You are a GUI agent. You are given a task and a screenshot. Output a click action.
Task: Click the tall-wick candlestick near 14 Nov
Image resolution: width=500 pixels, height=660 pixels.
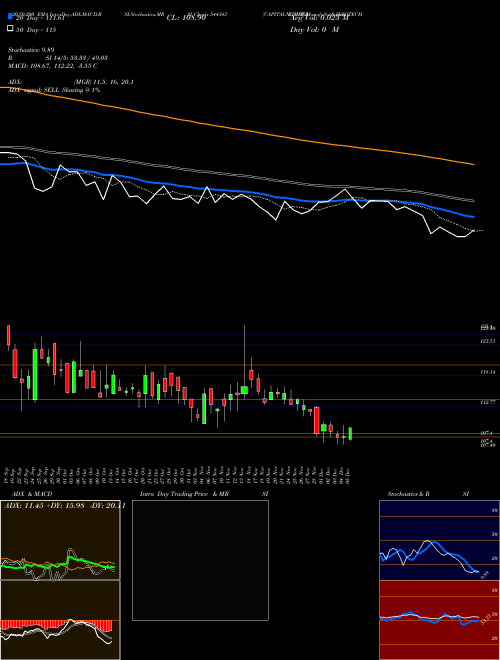click(x=244, y=390)
